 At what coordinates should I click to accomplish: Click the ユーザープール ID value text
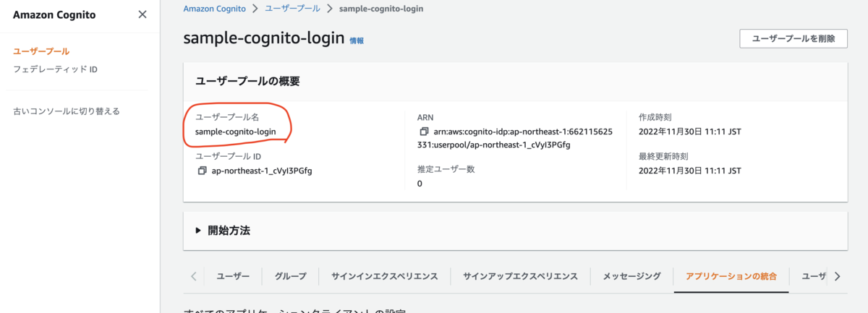(x=261, y=171)
